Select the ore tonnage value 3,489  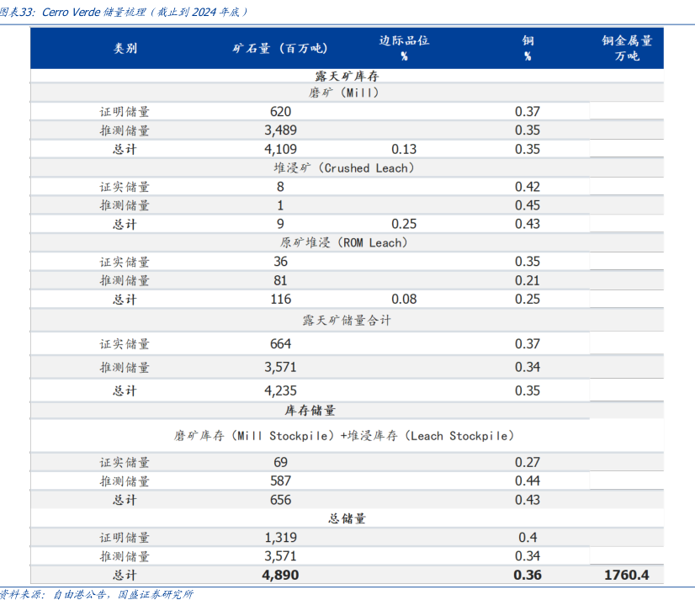(280, 130)
